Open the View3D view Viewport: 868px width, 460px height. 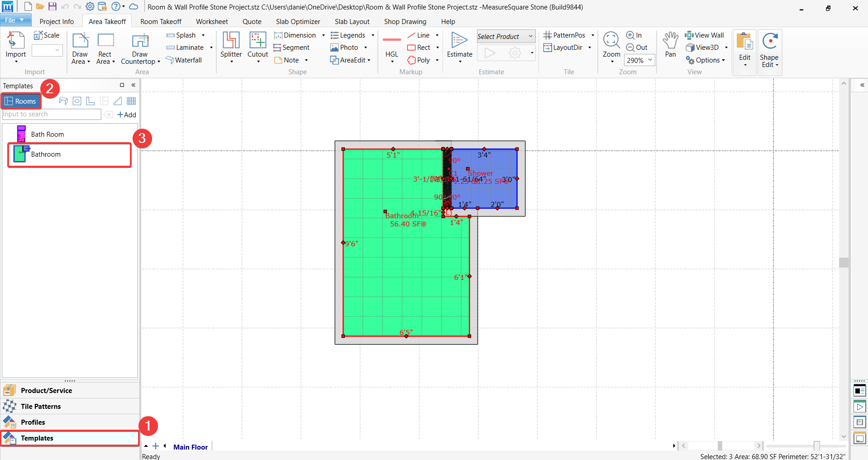click(x=702, y=48)
